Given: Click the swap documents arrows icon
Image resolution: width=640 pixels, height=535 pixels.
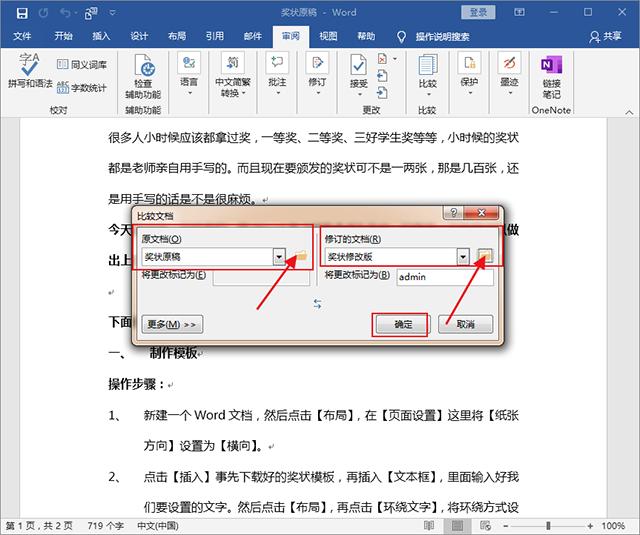Looking at the screenshot, I should [x=318, y=304].
